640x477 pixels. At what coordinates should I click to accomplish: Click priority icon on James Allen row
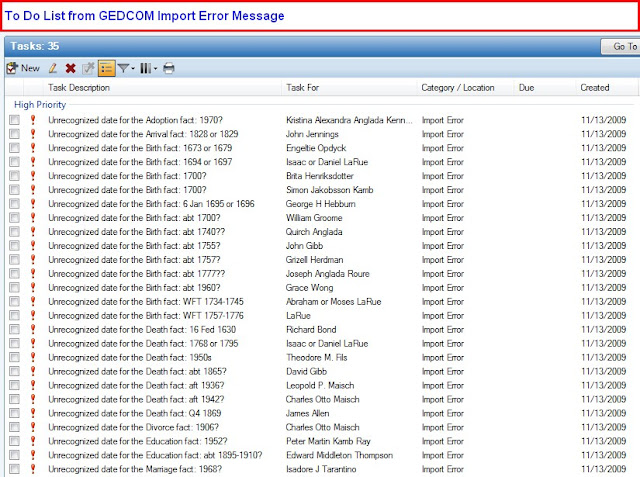[x=33, y=413]
